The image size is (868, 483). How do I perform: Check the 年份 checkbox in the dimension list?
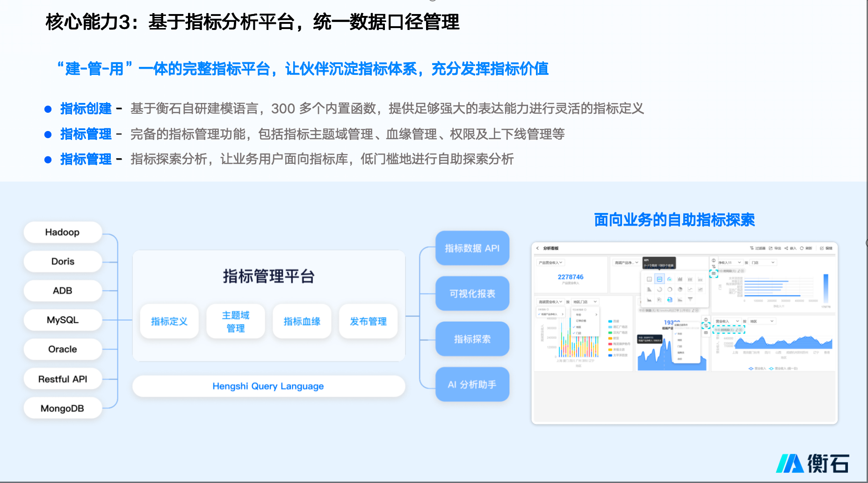click(x=578, y=315)
